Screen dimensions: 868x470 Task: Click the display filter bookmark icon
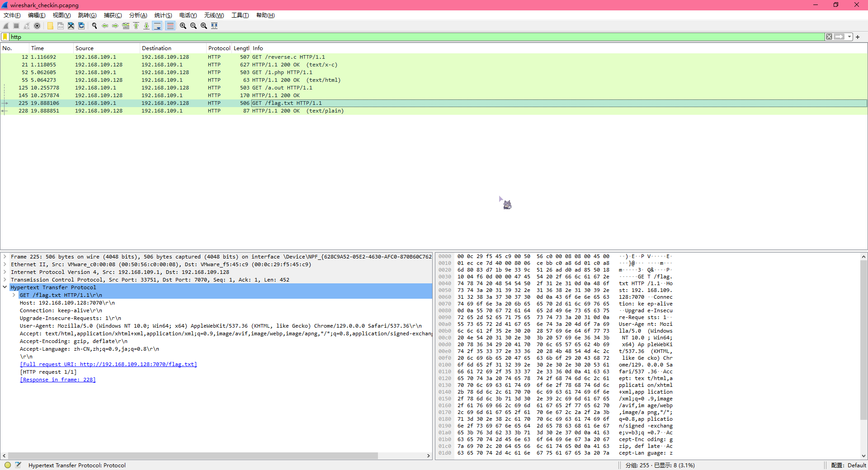pos(5,37)
